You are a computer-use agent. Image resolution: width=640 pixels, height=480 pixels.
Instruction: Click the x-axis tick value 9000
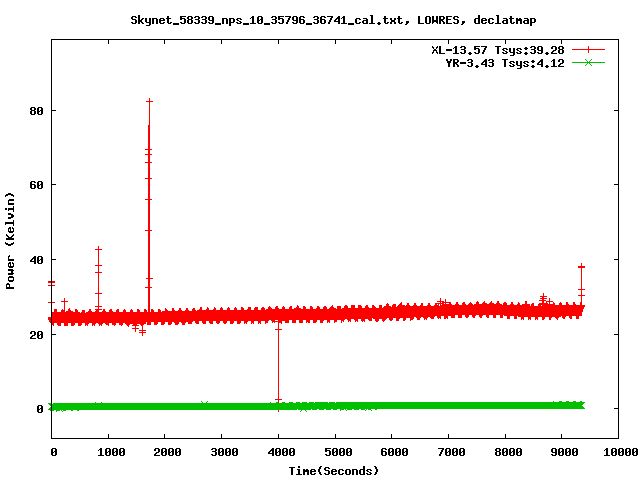click(564, 452)
